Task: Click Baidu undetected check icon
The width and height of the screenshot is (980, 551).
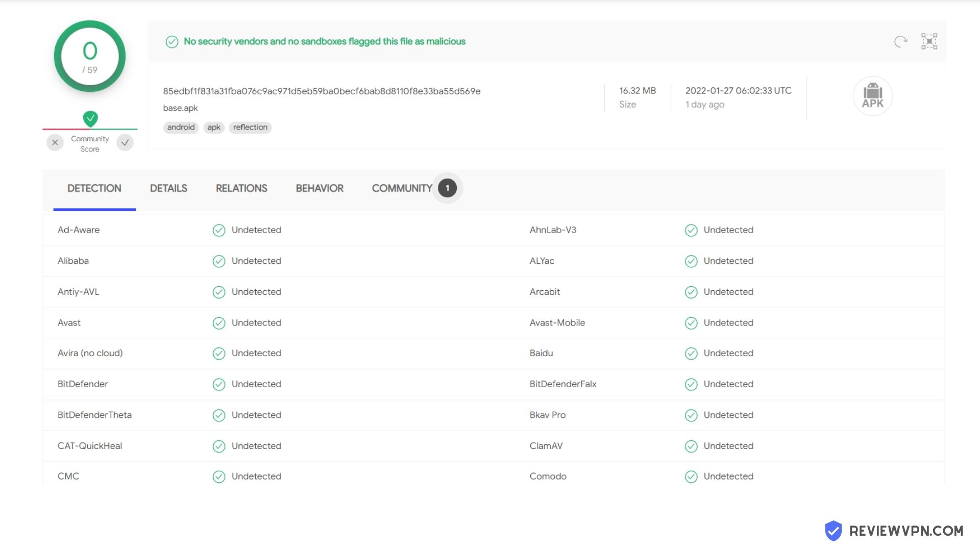Action: (691, 354)
